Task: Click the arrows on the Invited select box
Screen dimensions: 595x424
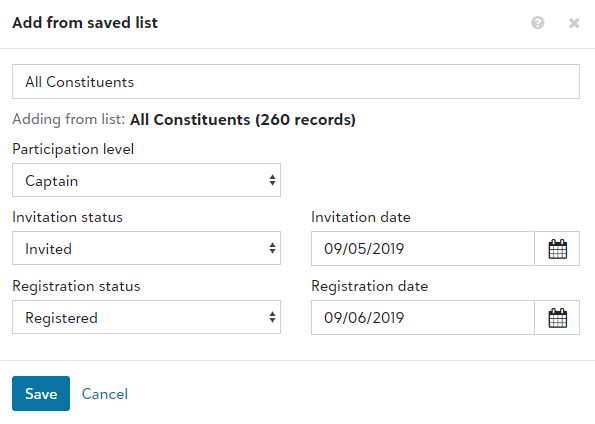Action: click(272, 248)
